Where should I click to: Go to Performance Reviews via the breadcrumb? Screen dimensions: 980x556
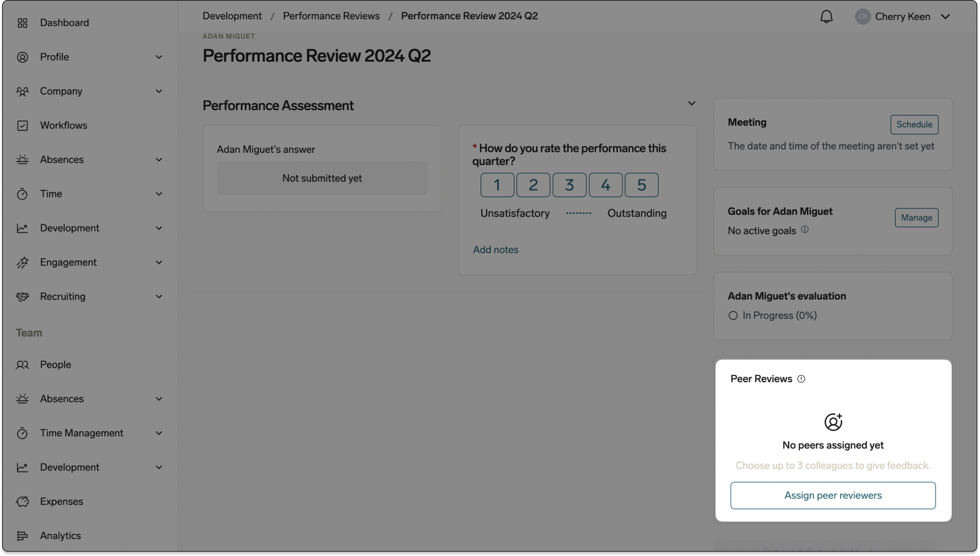tap(331, 16)
